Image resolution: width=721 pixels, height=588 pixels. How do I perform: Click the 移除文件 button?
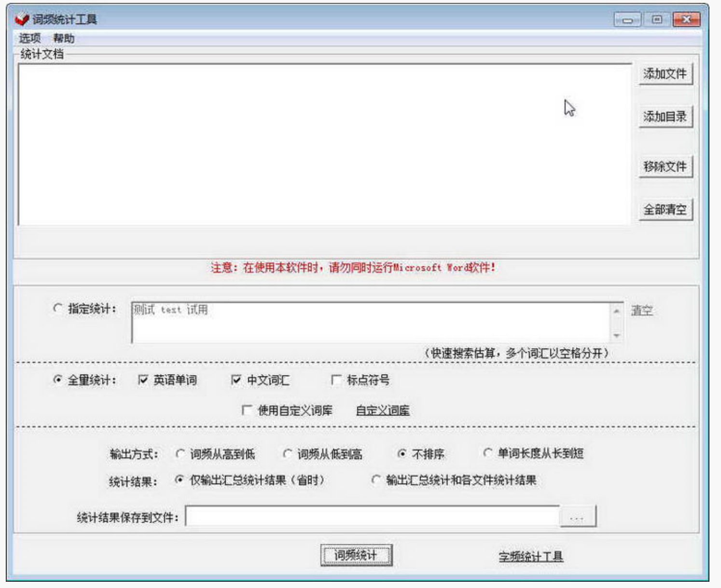click(x=665, y=166)
